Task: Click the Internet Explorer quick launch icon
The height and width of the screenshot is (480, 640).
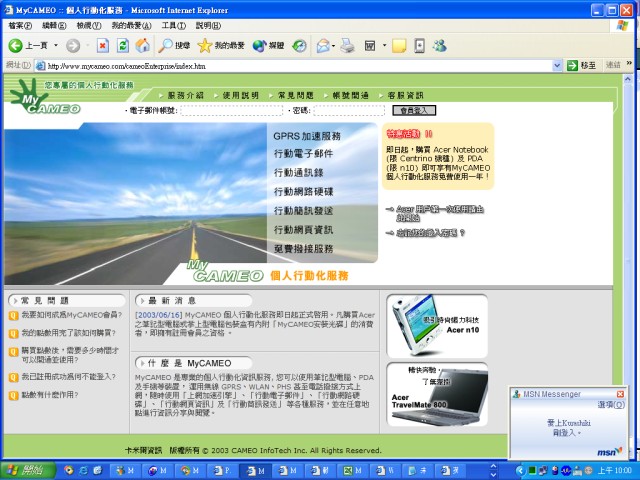Action: [x=83, y=470]
